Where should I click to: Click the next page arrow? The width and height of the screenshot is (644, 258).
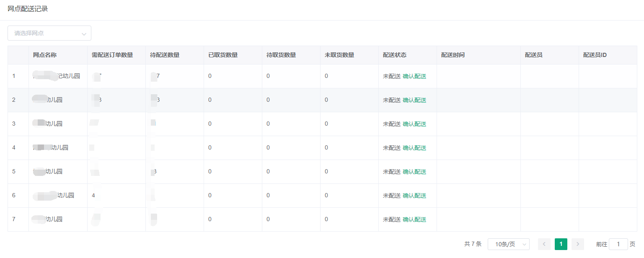[x=578, y=244]
